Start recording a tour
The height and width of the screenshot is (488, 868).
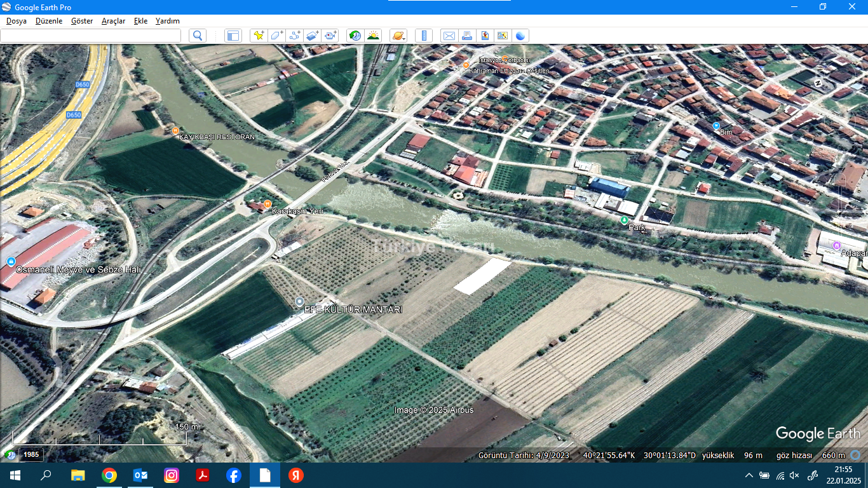(x=330, y=36)
